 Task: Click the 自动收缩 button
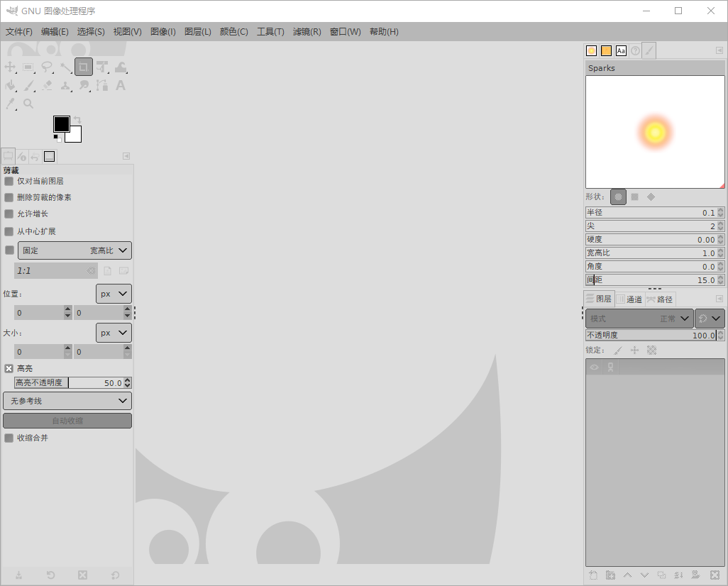[67, 421]
